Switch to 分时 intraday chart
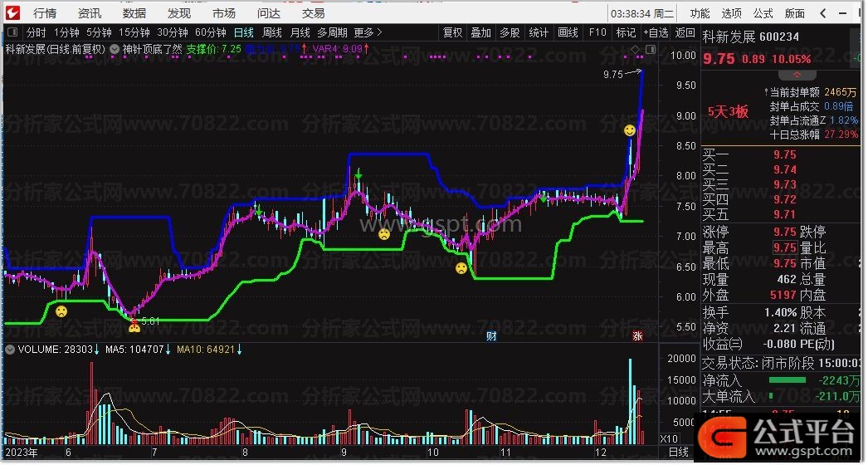This screenshot has width=868, height=465. pyautogui.click(x=36, y=32)
